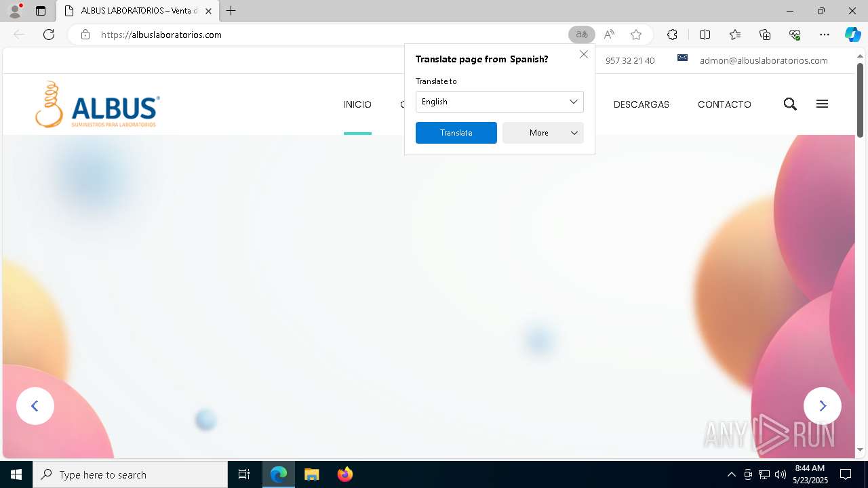868x488 pixels.
Task: Click the blue Translate button
Action: [x=456, y=133]
